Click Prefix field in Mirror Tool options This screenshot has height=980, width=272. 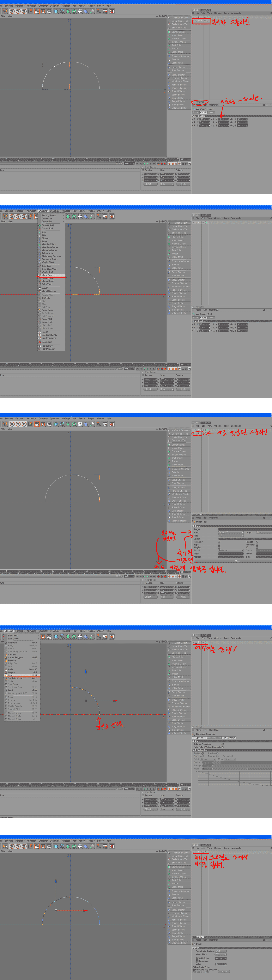point(231,553)
